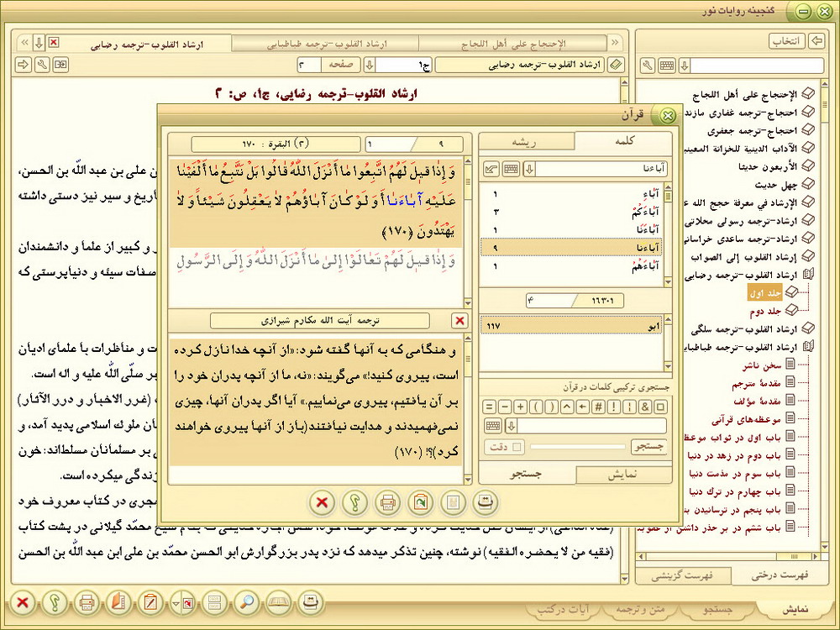Click the red X icon in the Quran dialog toolbar

[x=322, y=502]
